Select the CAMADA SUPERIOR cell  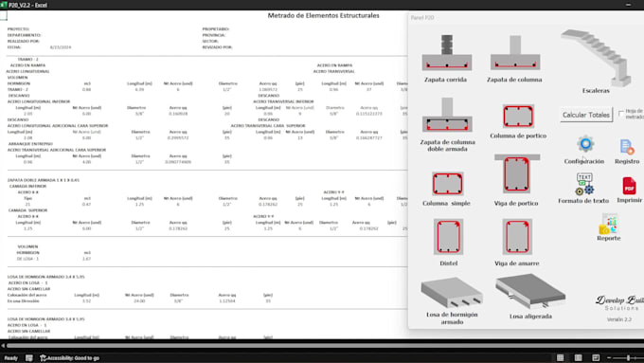[x=27, y=210]
